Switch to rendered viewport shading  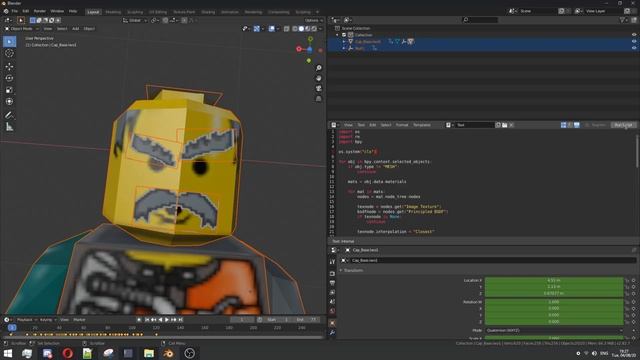314,29
